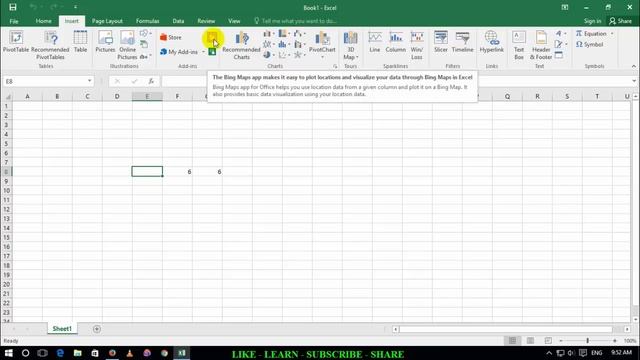
Task: Expand the Equation dropdown arrow
Action: pos(612,33)
